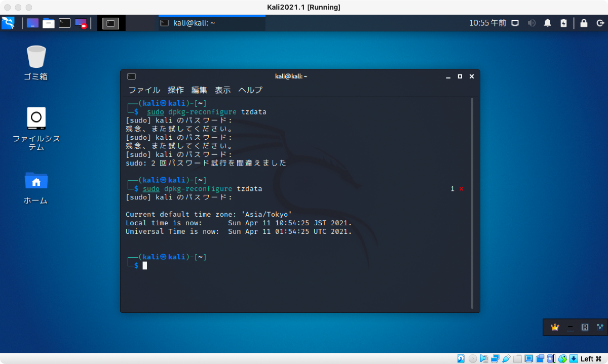Image resolution: width=608 pixels, height=364 pixels.
Task: Click VirtualBox display status icon
Action: click(528, 358)
